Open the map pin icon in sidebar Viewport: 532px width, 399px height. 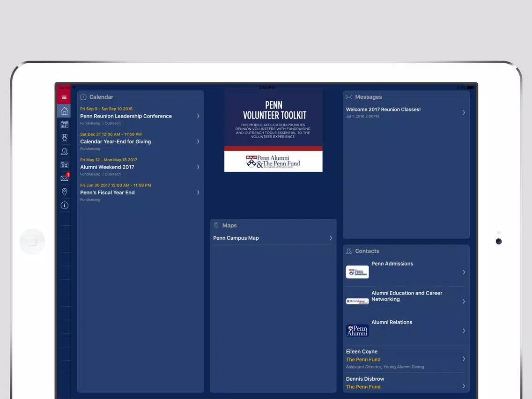click(64, 192)
